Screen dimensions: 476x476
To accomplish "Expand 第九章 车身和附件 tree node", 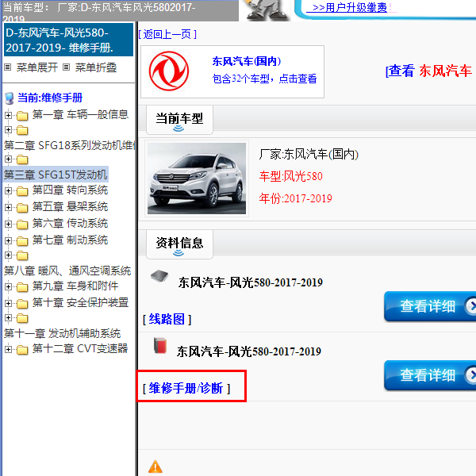I will pos(8,286).
